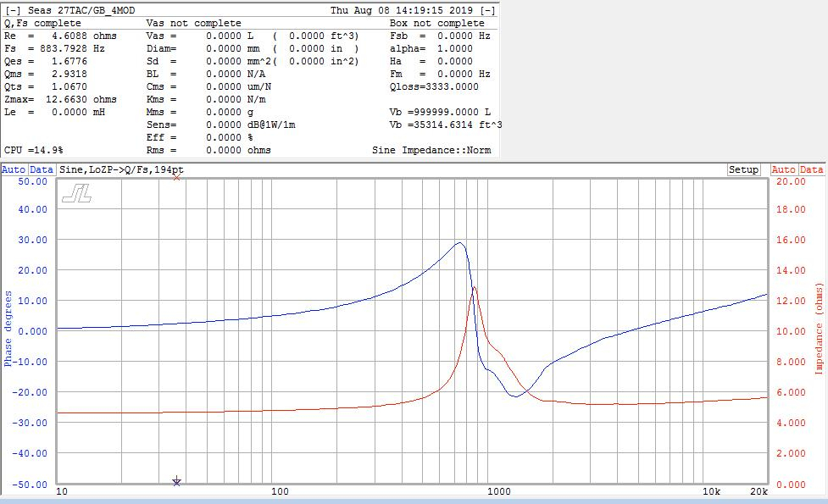
Task: Click the 'Sine,LoZP->Q/Fs,194pt' graph title
Action: (122, 169)
